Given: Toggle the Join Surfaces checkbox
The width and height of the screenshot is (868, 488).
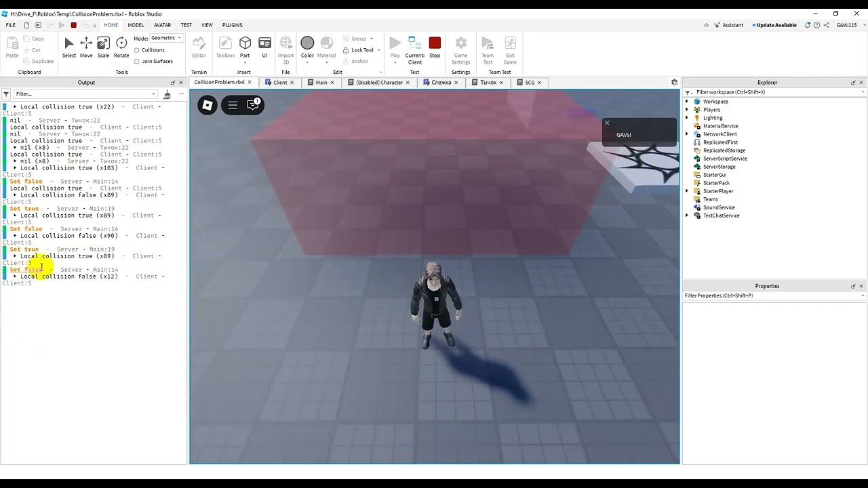Looking at the screenshot, I should pos(137,62).
